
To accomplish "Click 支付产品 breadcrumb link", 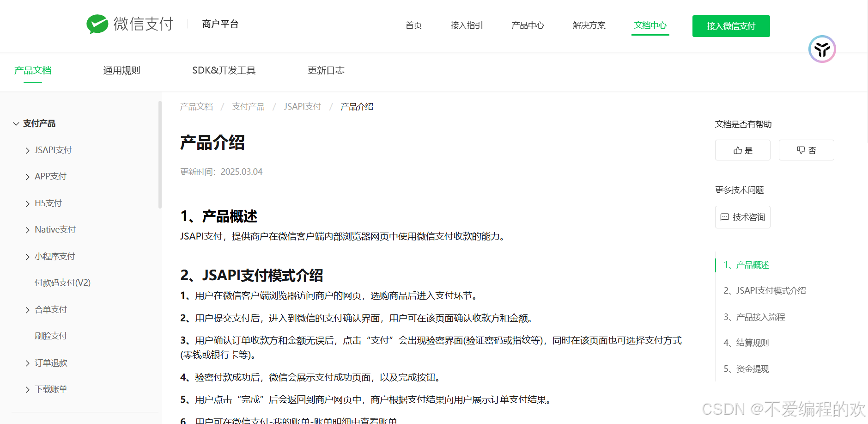I will [x=248, y=107].
